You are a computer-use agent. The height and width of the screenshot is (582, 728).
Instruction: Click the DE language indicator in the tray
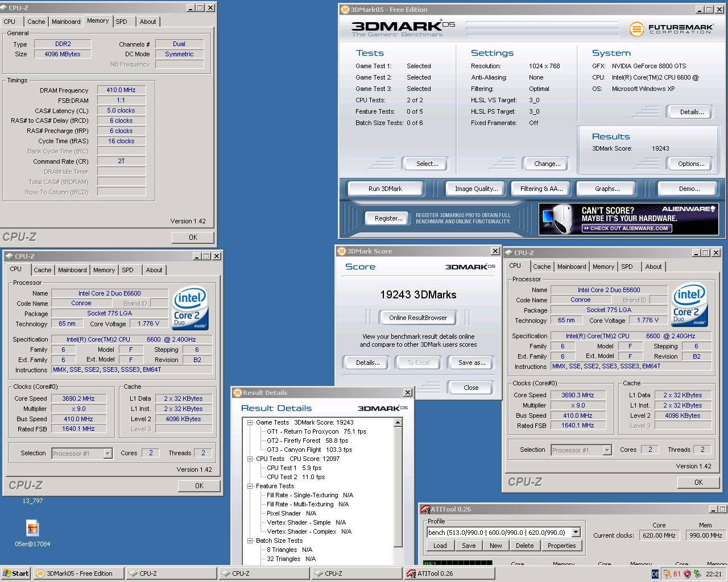click(655, 574)
